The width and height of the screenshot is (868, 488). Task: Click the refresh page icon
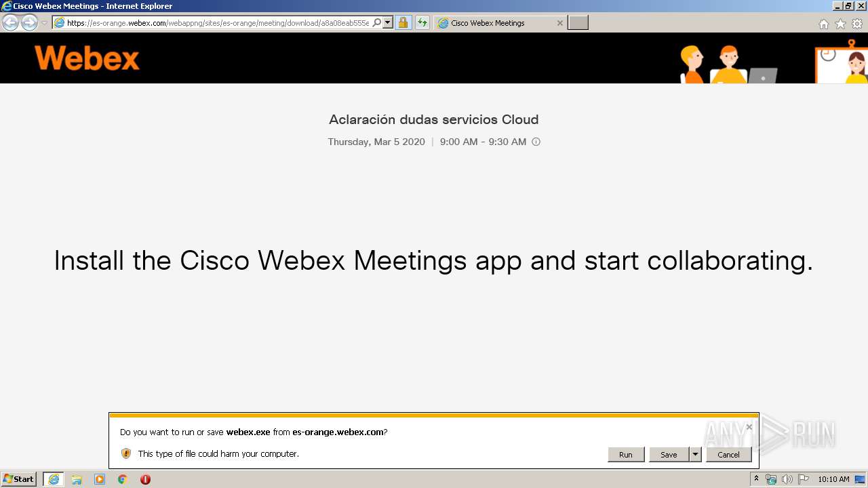coord(422,23)
